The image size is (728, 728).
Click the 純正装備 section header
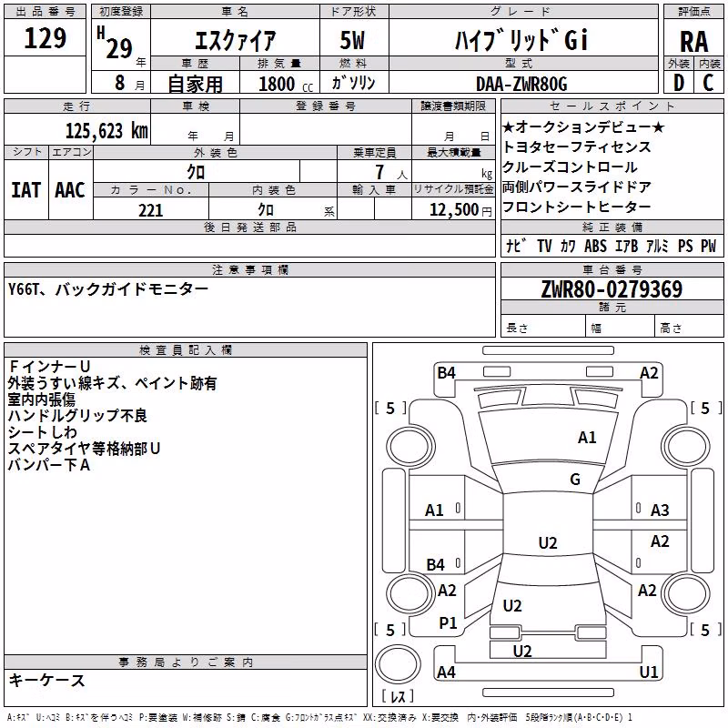pyautogui.click(x=612, y=227)
